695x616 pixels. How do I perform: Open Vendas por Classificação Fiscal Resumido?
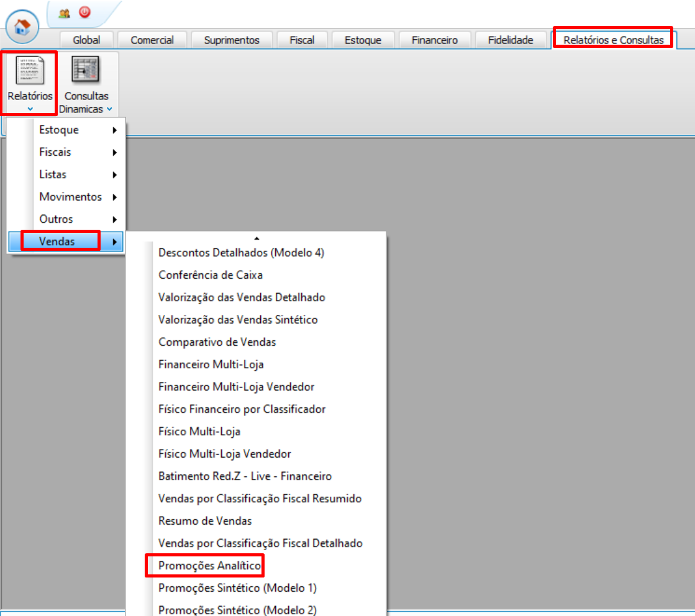tap(260, 499)
